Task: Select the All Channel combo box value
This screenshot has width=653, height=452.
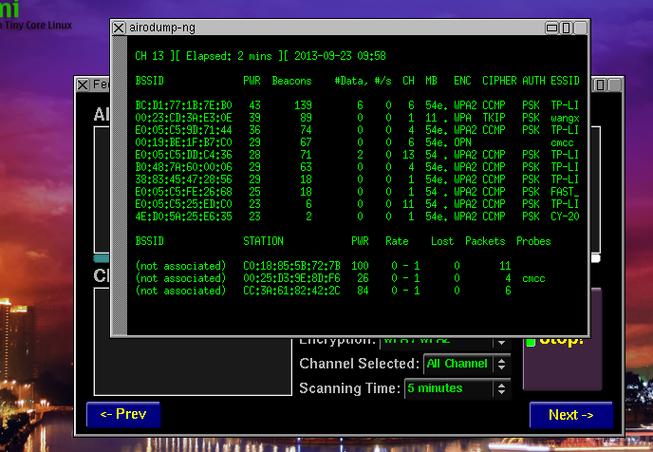Action: point(458,364)
